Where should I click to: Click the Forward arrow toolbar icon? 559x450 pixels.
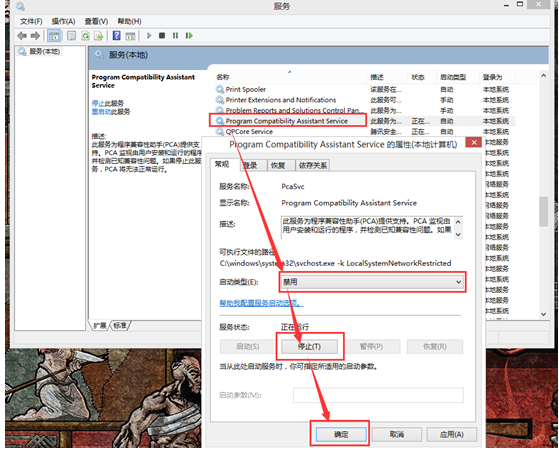coord(35,36)
